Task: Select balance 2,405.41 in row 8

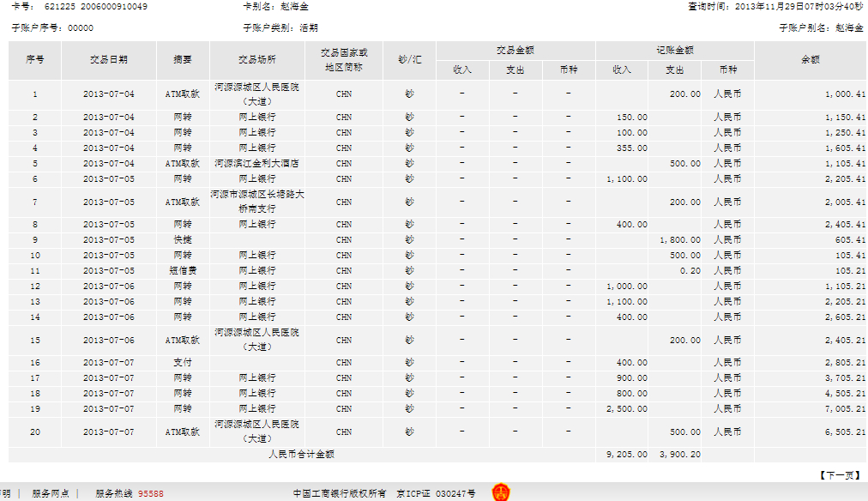Action: [845, 225]
